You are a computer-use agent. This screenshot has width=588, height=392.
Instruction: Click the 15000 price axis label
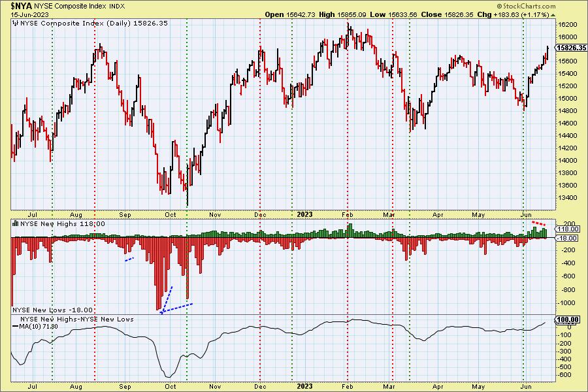click(x=567, y=99)
